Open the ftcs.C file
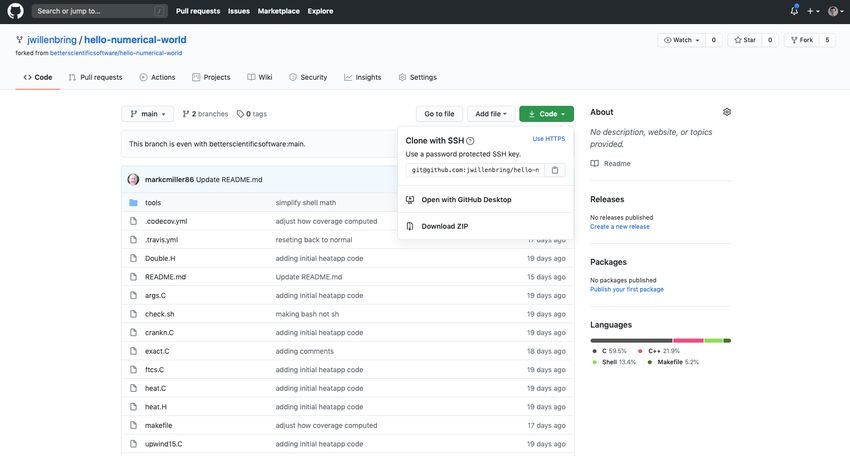Viewport: 850px width, 456px height. coord(154,369)
